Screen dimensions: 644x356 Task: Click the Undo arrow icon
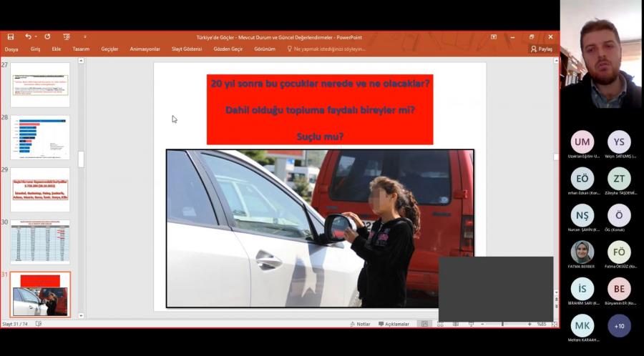28,36
